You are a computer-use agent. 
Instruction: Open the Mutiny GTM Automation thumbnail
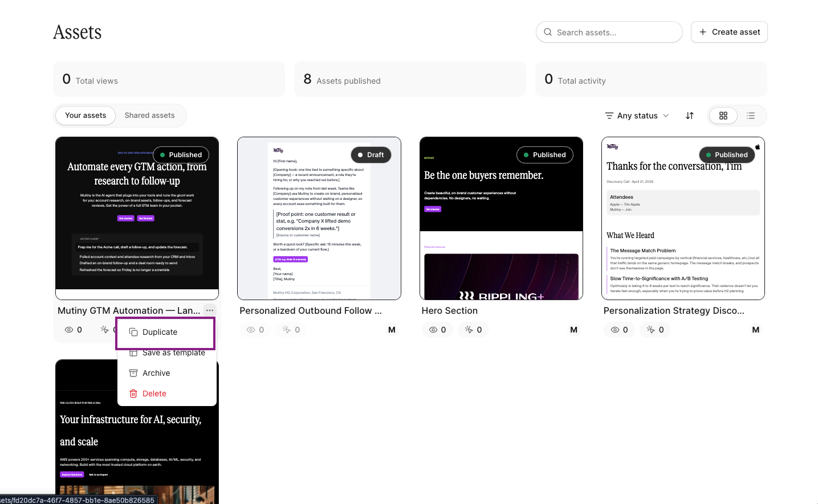[137, 218]
